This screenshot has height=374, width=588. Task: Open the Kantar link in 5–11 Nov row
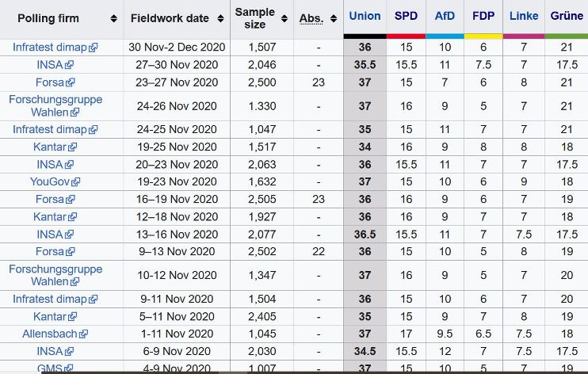(x=49, y=317)
